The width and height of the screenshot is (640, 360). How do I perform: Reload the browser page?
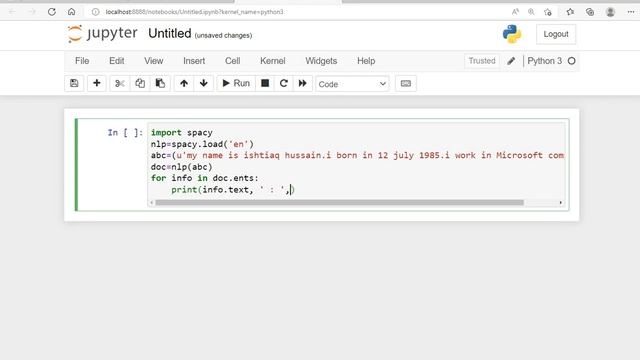[52, 12]
